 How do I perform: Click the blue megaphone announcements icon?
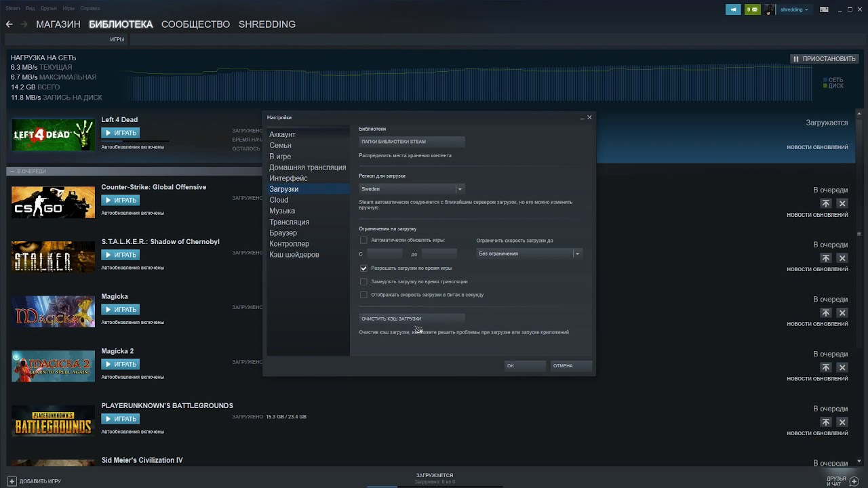coord(733,9)
